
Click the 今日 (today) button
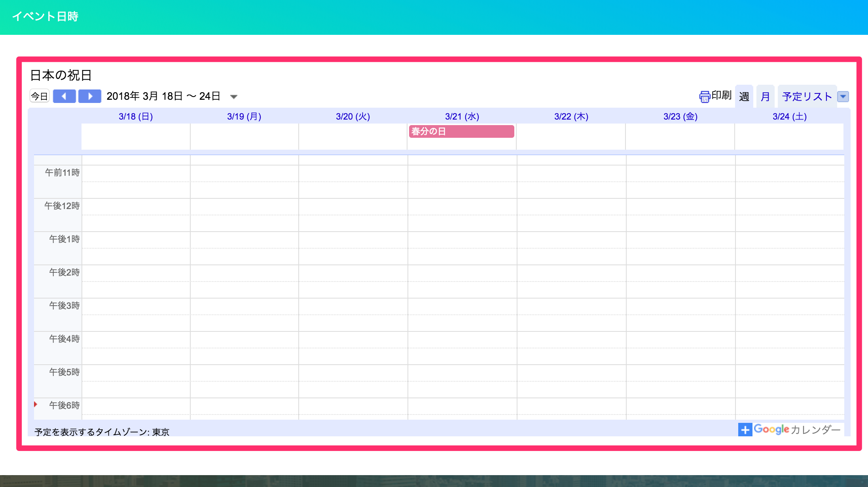pos(40,96)
